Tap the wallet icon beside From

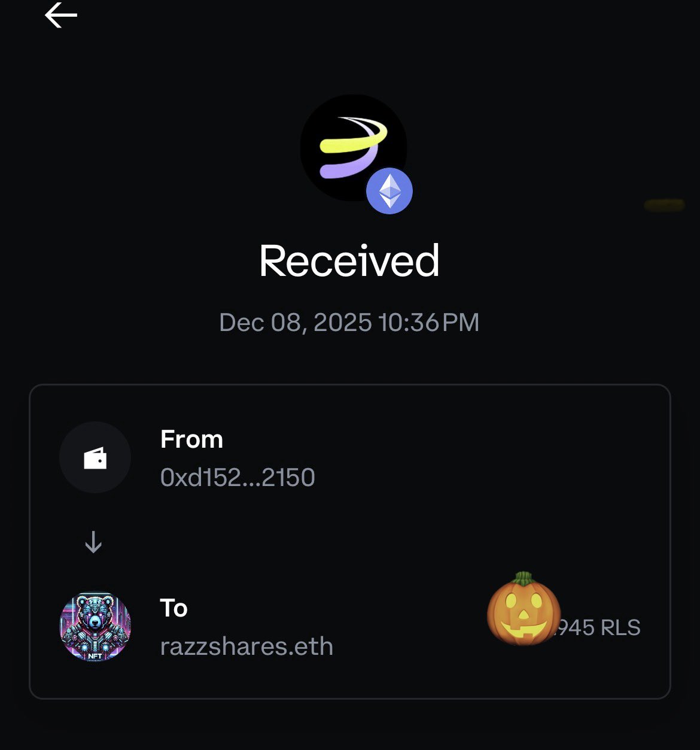click(95, 458)
